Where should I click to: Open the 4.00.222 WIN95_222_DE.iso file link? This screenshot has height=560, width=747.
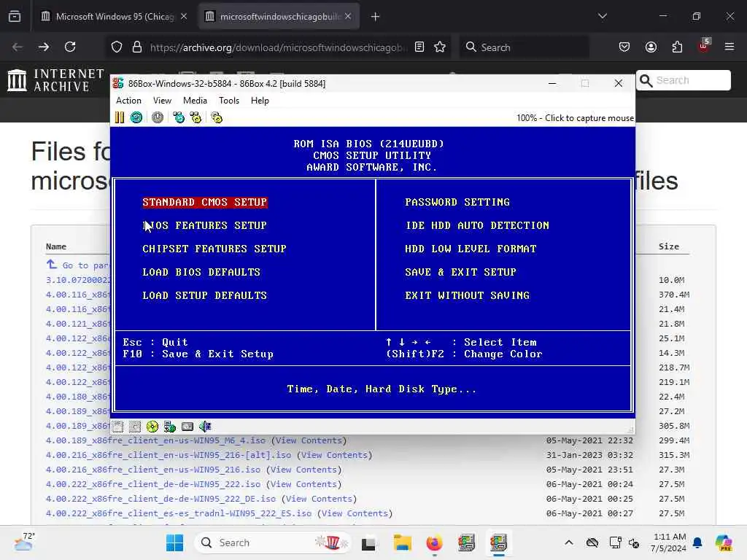pos(160,499)
